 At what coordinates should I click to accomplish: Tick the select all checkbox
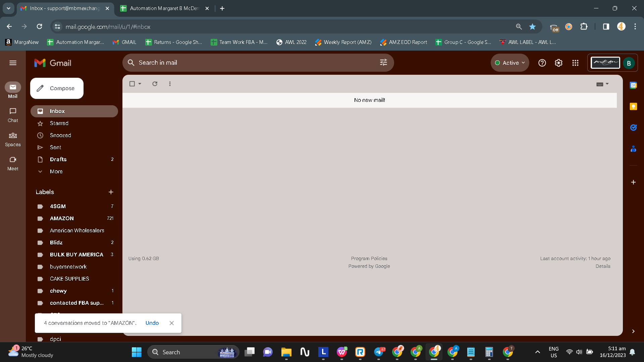[x=132, y=84]
